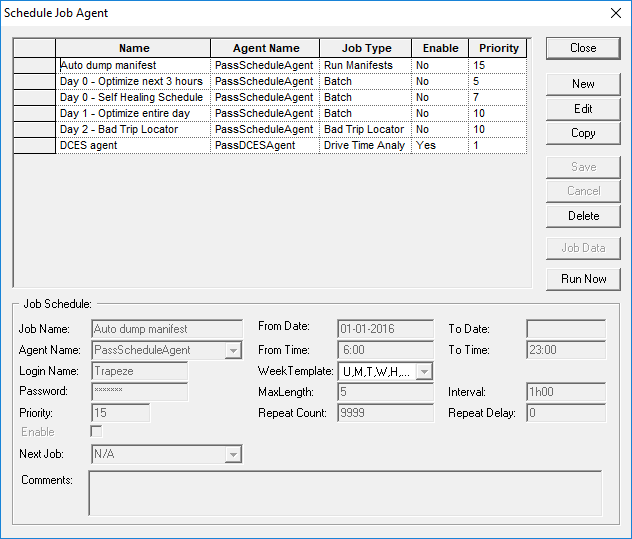Click the priority 15 cell in the table
This screenshot has width=632, height=539.
(497, 65)
